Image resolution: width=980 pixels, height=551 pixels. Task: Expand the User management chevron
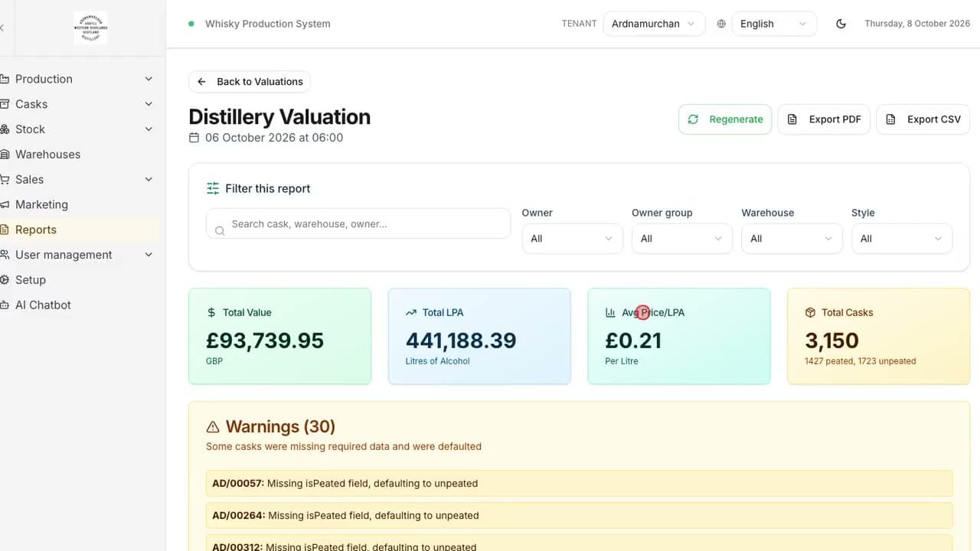149,255
